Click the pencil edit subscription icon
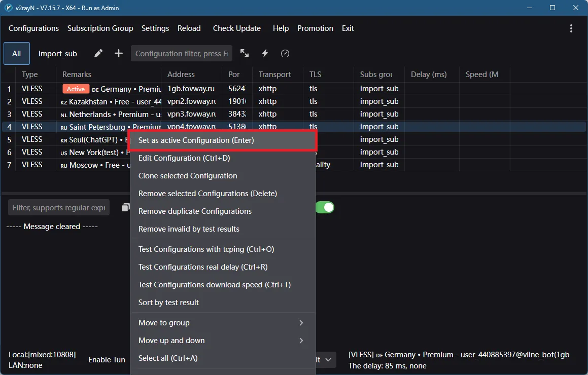Viewport: 588px width, 375px height. [x=98, y=54]
